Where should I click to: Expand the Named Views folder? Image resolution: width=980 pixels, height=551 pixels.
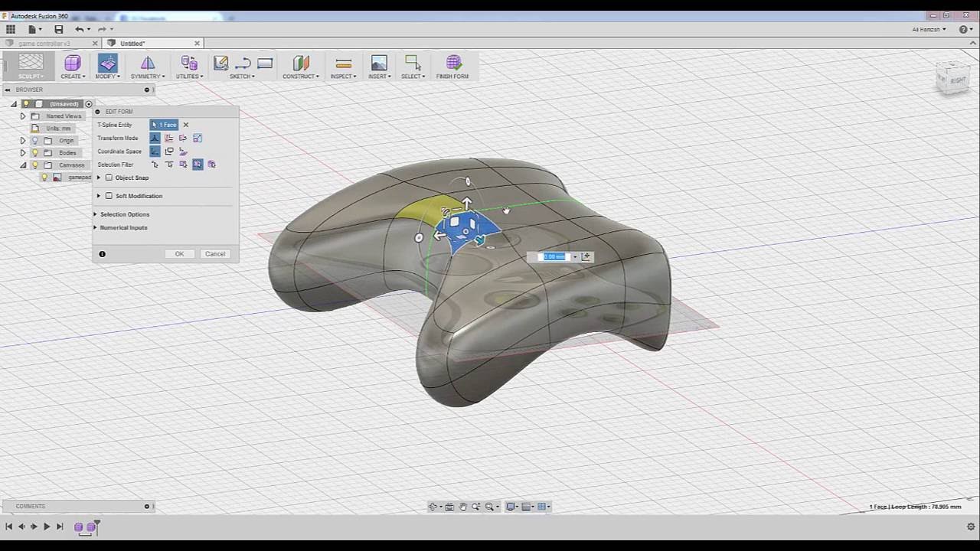point(23,116)
